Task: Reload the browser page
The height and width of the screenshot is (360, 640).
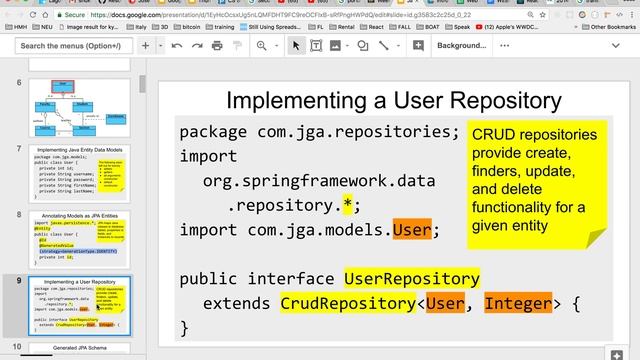Action: (x=33, y=15)
